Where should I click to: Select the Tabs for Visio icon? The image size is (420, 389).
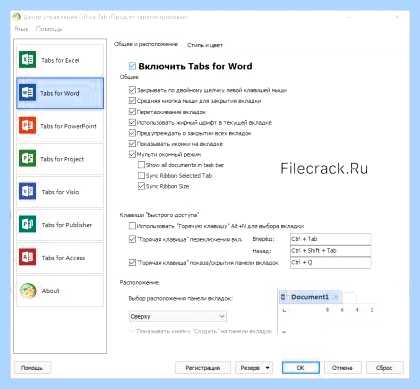click(x=27, y=191)
